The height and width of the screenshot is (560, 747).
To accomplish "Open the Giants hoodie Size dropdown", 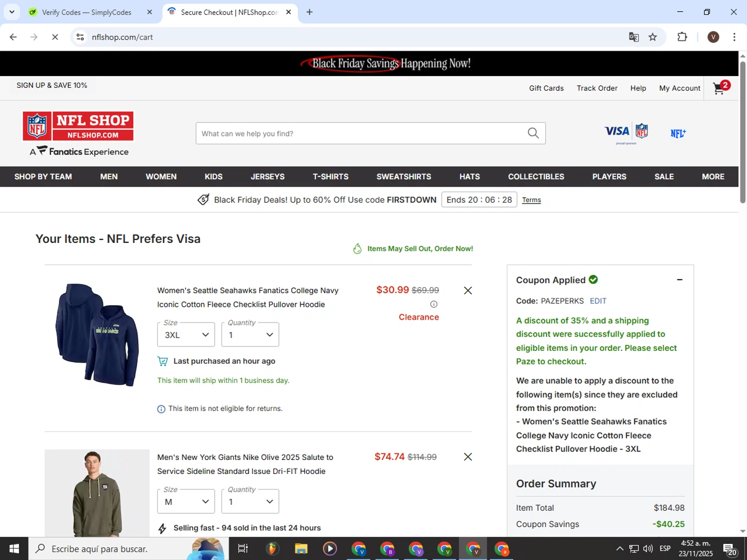I will (x=186, y=501).
